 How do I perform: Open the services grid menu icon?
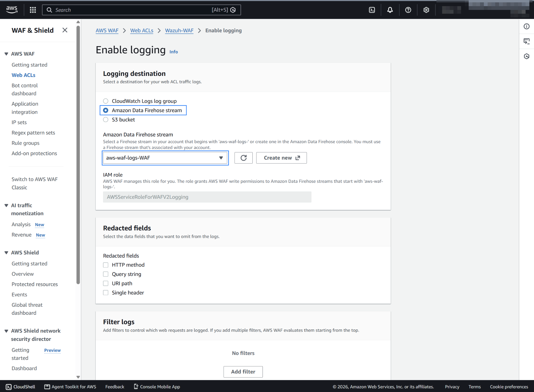33,10
